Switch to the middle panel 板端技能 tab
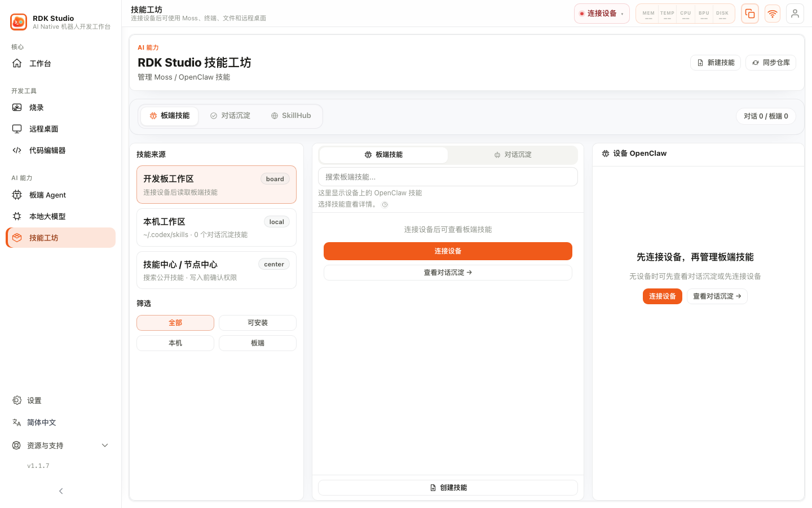 pos(383,155)
